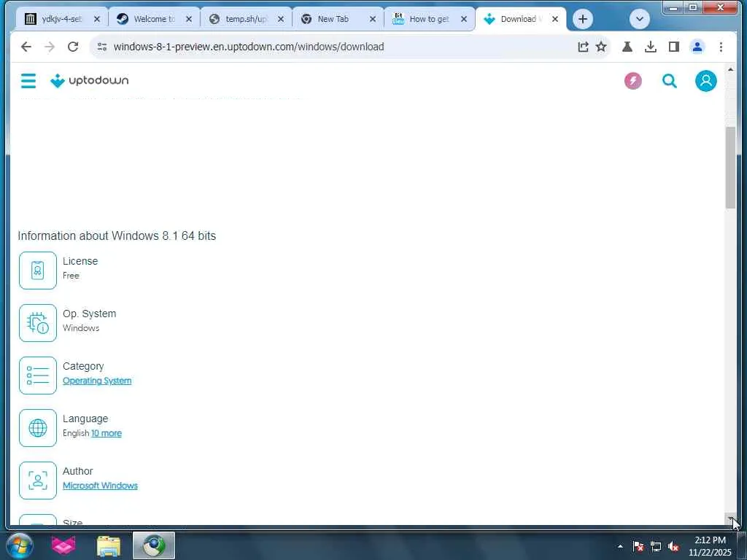Open Windows Explorer from taskbar

109,545
